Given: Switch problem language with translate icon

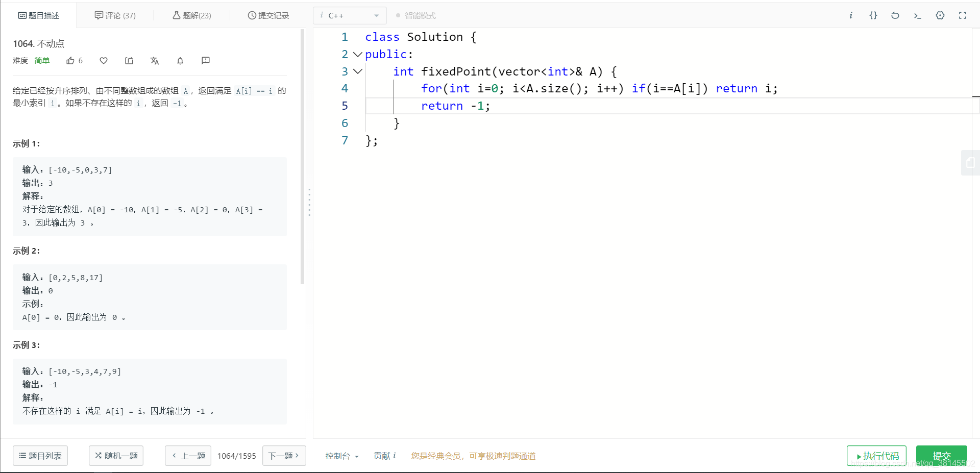Looking at the screenshot, I should [155, 61].
